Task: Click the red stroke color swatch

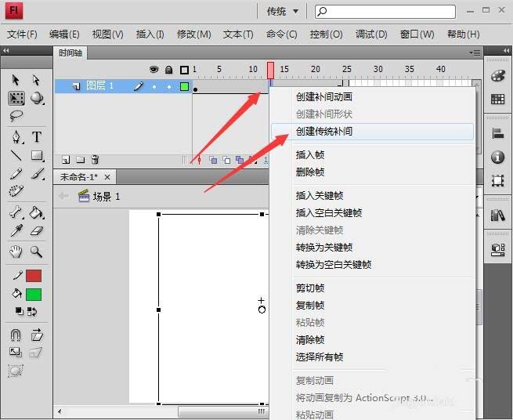Action: (34, 276)
